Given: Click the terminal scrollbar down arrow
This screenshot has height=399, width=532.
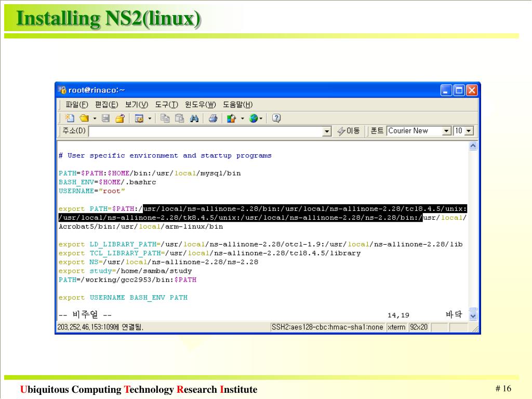Looking at the screenshot, I should (473, 315).
